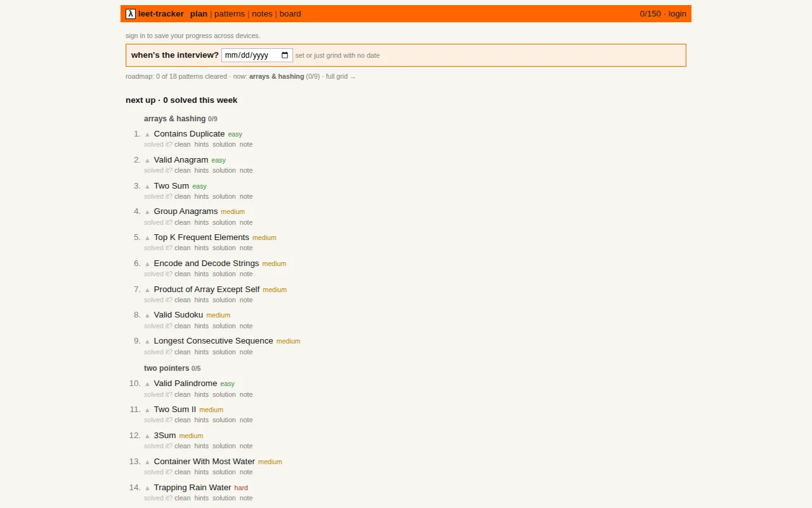Upvote arrow beside Encode and Decode Strings
Viewport: 812px width, 508px height.
point(147,264)
